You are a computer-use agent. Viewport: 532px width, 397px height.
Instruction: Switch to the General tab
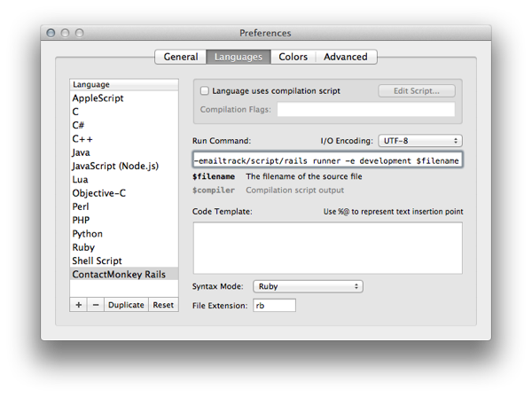pos(181,57)
